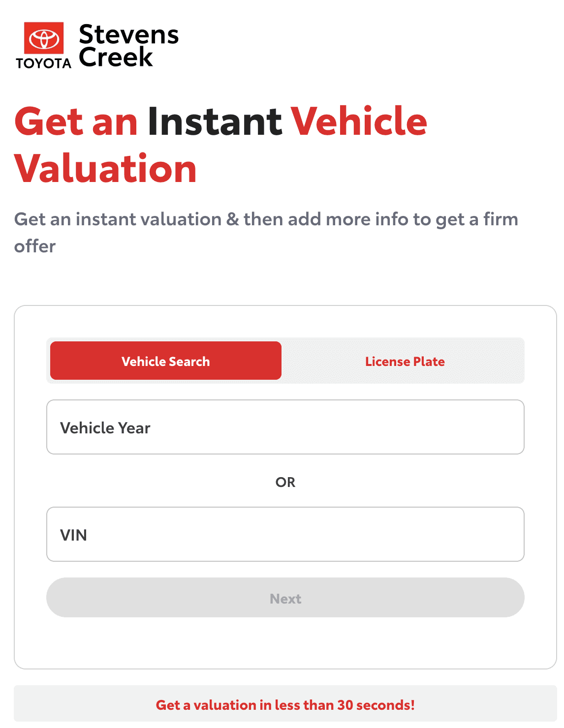564x728 pixels.
Task: Switch to the Vehicle Search tab
Action: click(x=166, y=361)
